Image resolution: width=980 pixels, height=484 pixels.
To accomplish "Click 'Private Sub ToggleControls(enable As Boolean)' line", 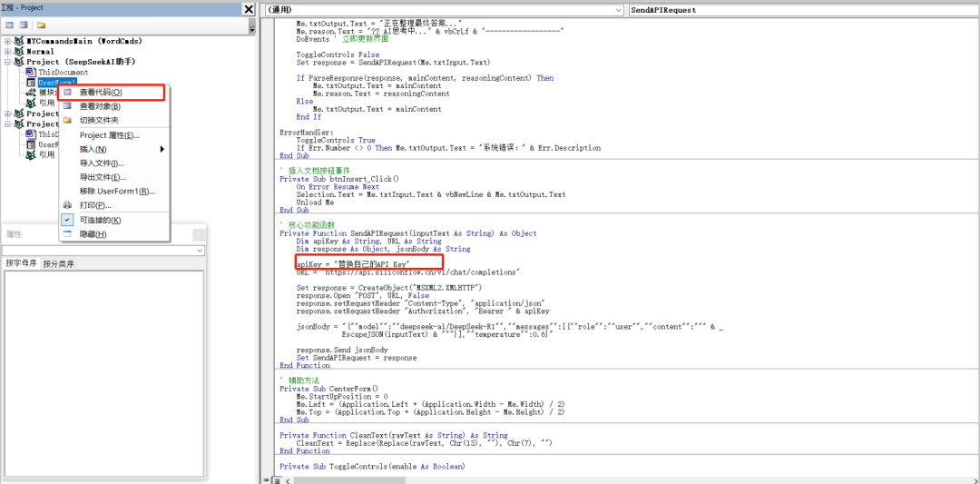I will [373, 467].
